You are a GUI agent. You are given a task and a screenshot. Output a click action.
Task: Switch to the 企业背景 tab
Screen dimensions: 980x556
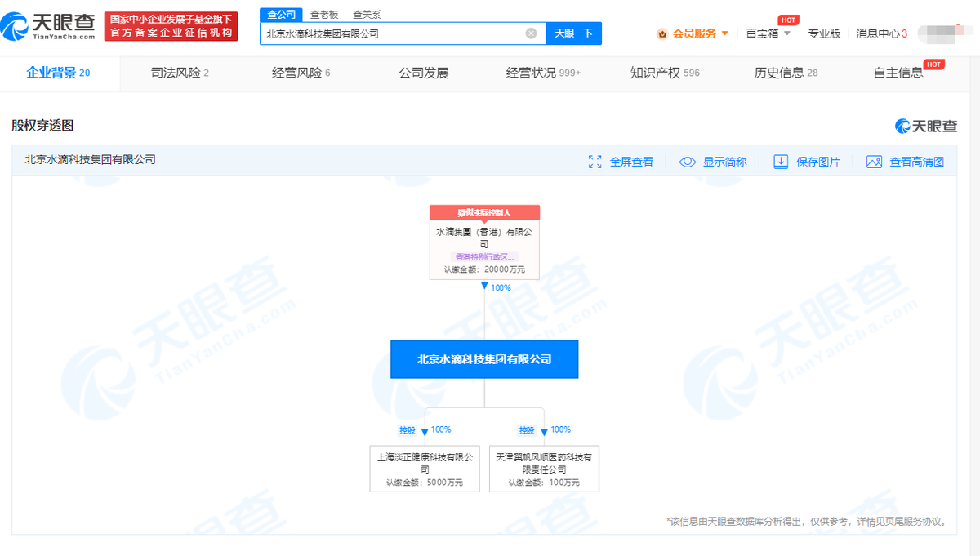click(x=58, y=73)
